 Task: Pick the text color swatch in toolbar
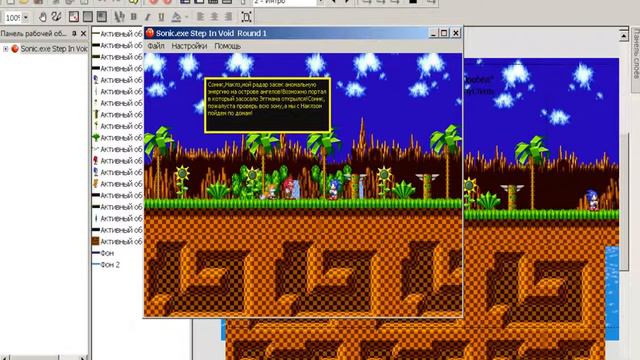coord(176,17)
